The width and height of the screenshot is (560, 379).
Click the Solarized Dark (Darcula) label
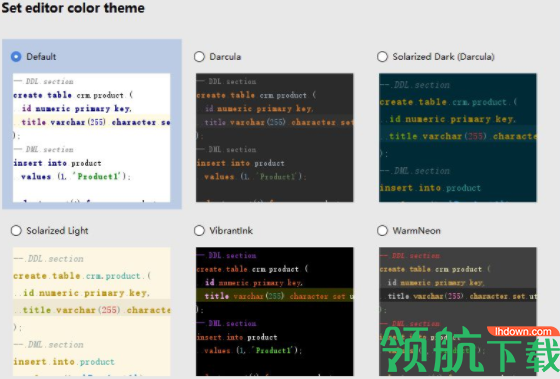click(x=443, y=57)
